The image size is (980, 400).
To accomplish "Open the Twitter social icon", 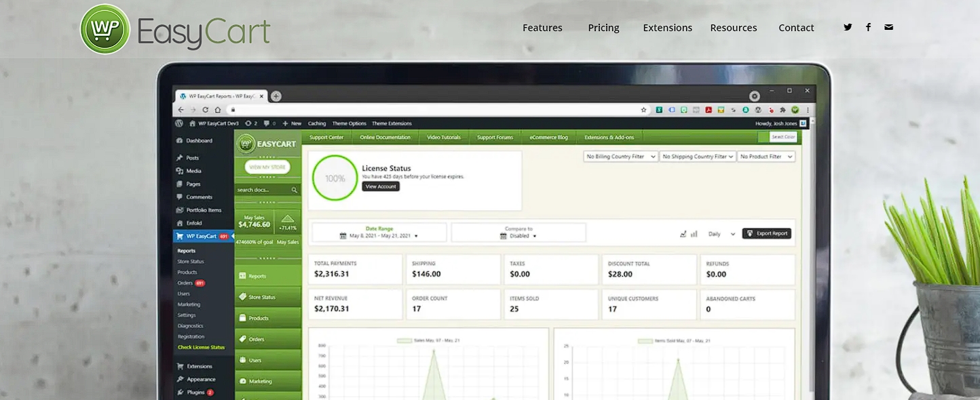I will [848, 27].
